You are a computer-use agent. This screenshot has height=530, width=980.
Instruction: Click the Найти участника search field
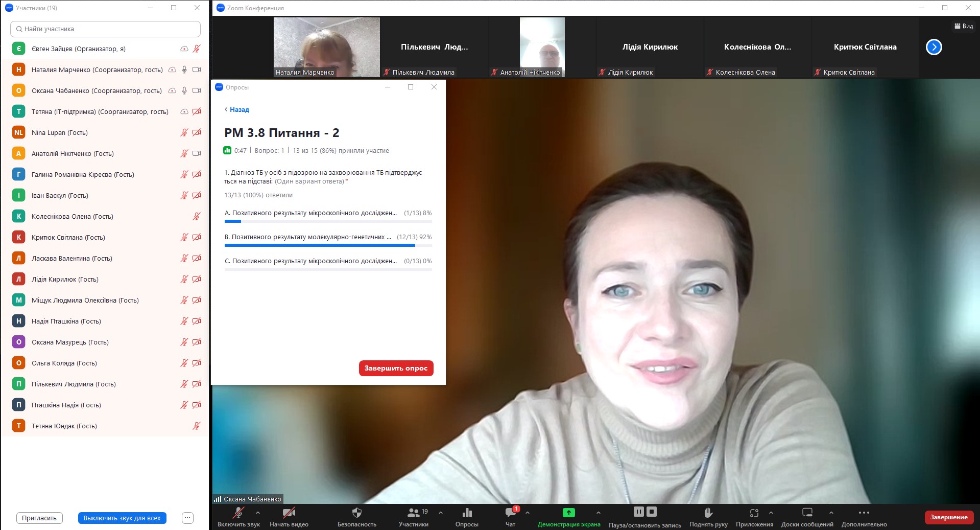tap(105, 29)
